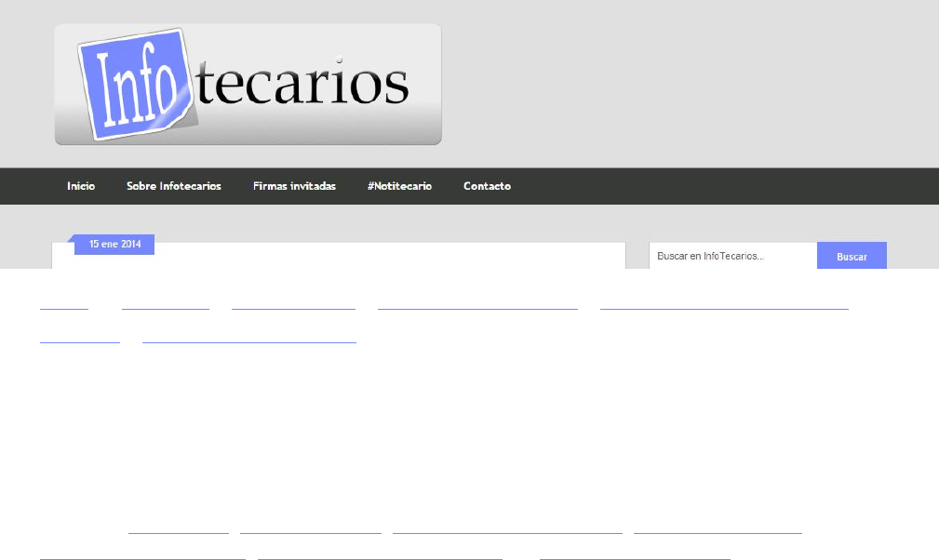Open the last link on the lower block's first row

click(717, 531)
